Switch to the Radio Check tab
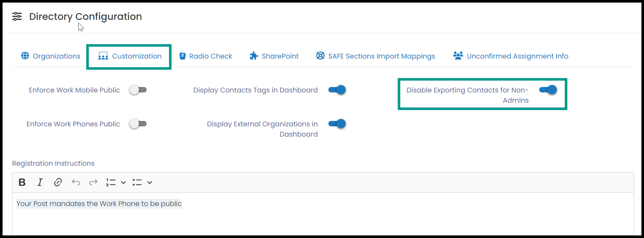This screenshot has height=238, width=644. 206,56
